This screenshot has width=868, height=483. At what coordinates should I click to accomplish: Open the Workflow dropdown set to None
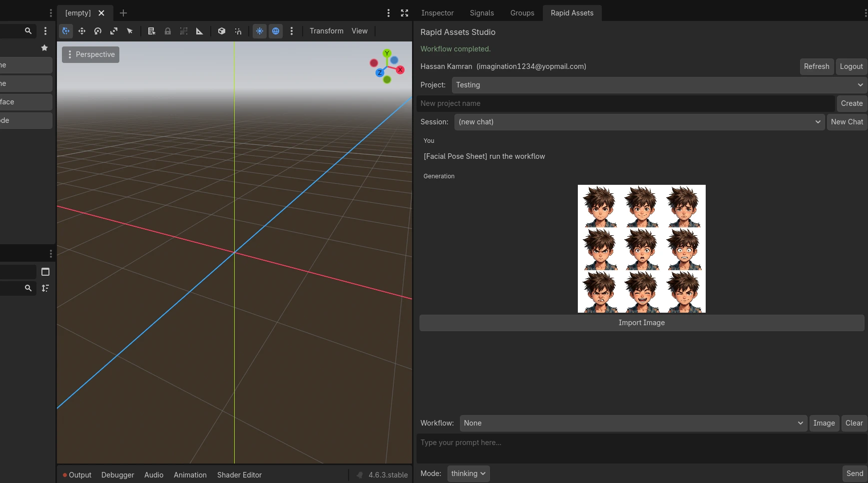click(x=633, y=423)
